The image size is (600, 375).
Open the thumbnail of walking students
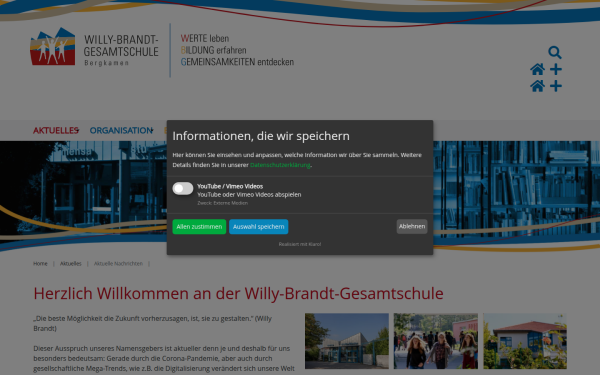click(436, 341)
